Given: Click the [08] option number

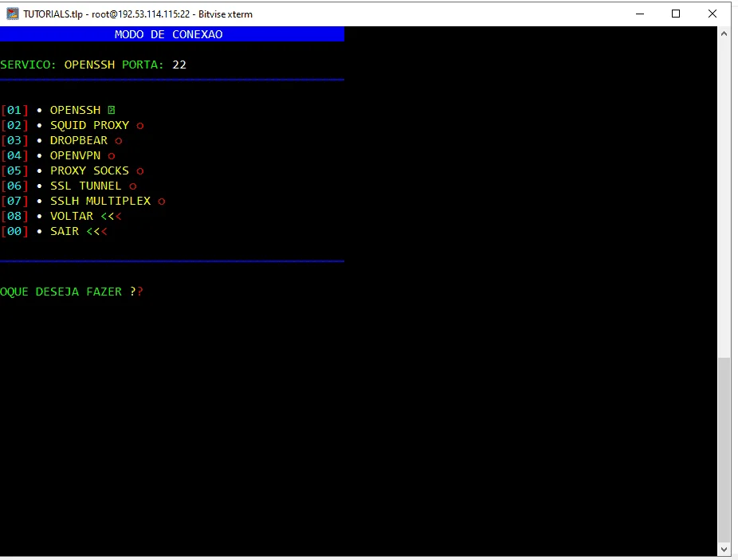Looking at the screenshot, I should click(14, 216).
